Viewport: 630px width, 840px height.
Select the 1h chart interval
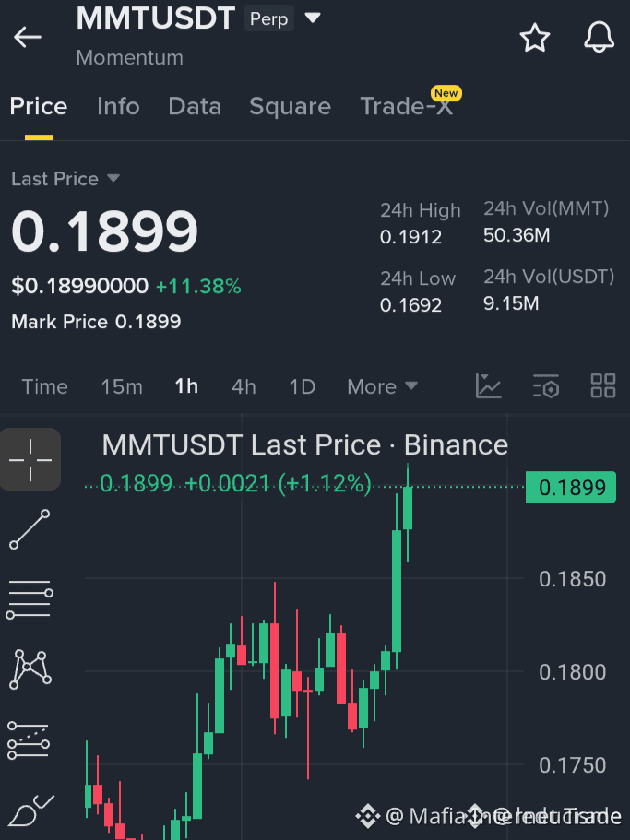pos(186,386)
